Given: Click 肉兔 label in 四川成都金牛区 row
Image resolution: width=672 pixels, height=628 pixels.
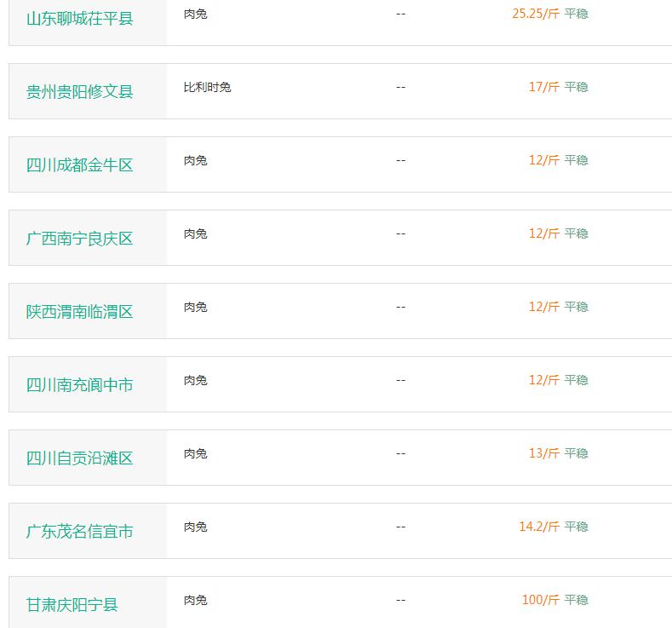Looking at the screenshot, I should click(x=195, y=160).
